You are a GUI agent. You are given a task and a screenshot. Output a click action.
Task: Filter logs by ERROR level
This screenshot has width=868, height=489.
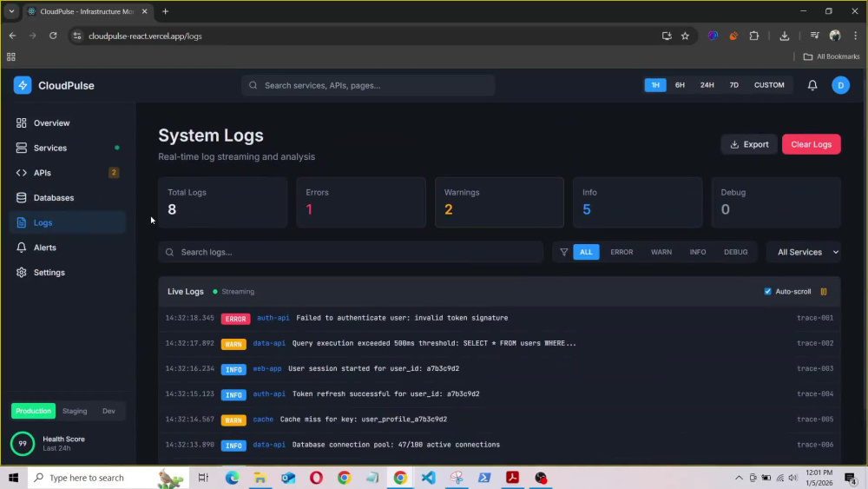click(621, 252)
